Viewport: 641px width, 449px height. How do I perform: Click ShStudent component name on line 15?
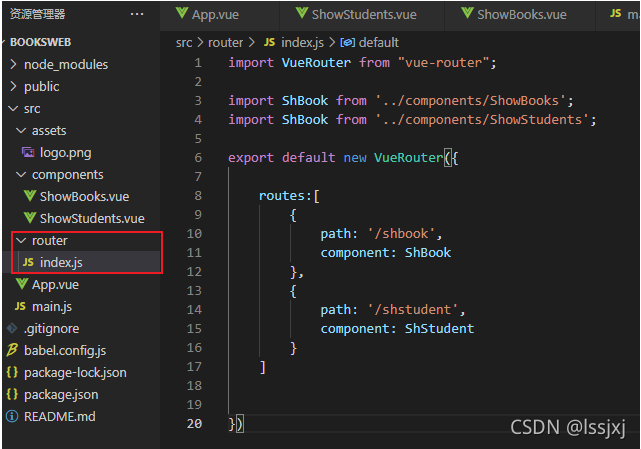click(x=439, y=328)
